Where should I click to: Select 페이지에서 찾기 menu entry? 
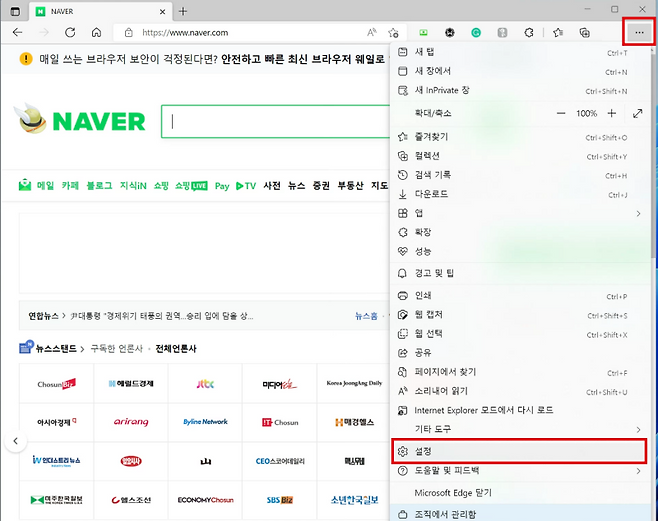coord(520,372)
